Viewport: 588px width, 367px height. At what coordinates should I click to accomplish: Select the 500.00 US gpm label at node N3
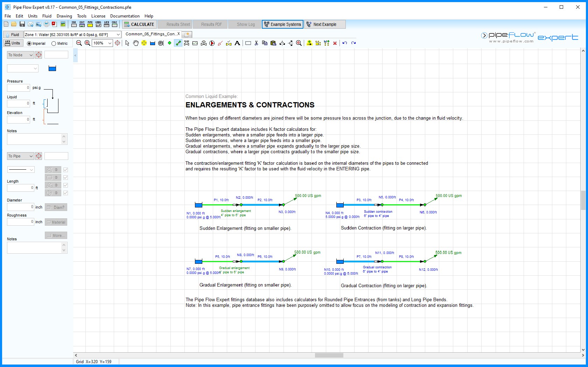click(308, 196)
